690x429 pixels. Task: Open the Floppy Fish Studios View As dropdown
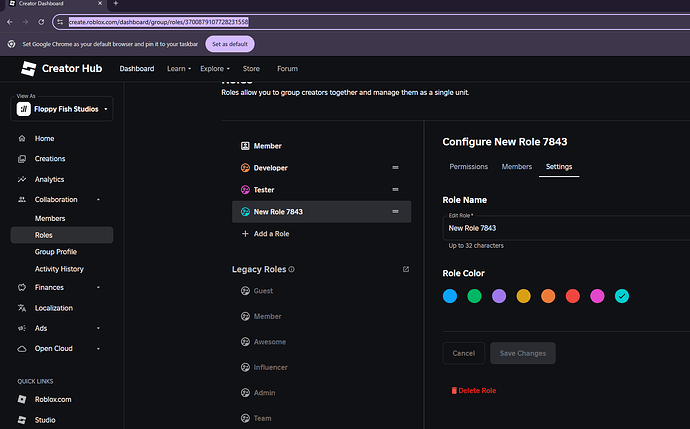pos(62,109)
